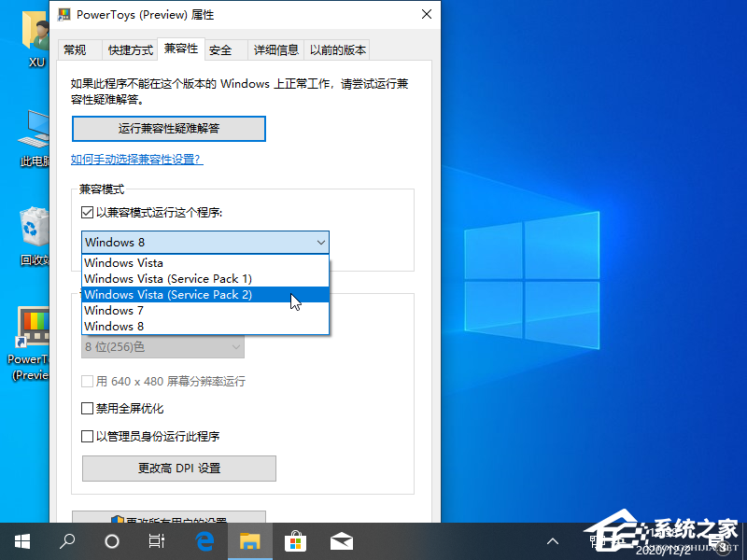The height and width of the screenshot is (560, 747).
Task: Check 以管理员身份运行此程序
Action: tap(88, 435)
